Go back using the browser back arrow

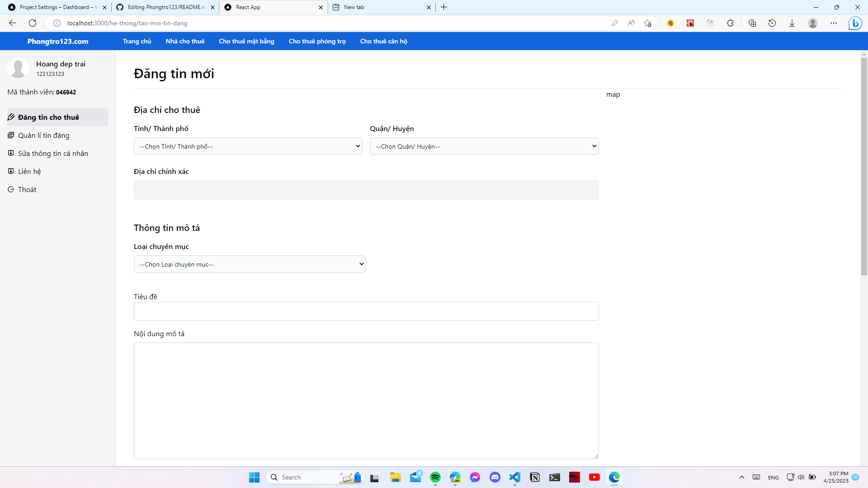(13, 23)
